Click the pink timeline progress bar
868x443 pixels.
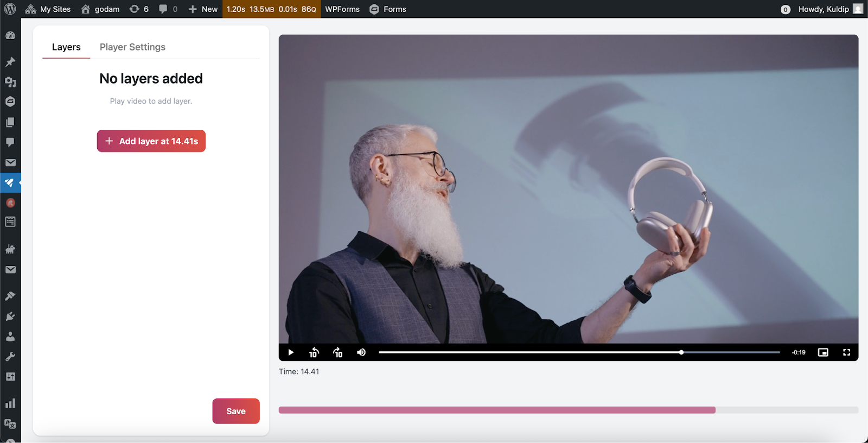click(496, 410)
